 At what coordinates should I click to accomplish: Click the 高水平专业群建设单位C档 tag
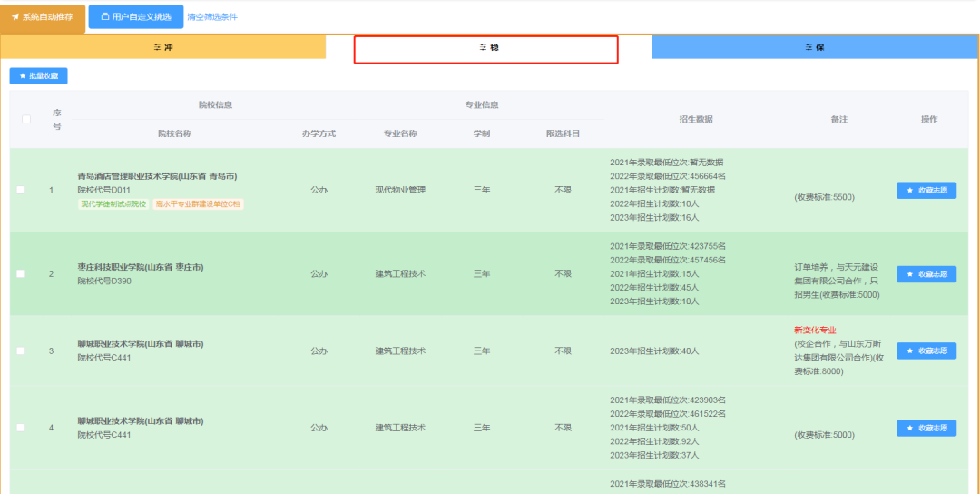[198, 204]
